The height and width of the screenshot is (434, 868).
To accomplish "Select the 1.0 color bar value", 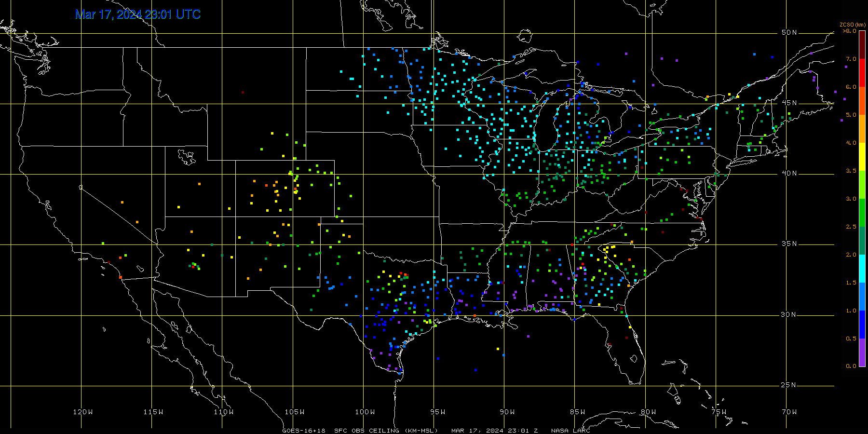I will [x=851, y=311].
